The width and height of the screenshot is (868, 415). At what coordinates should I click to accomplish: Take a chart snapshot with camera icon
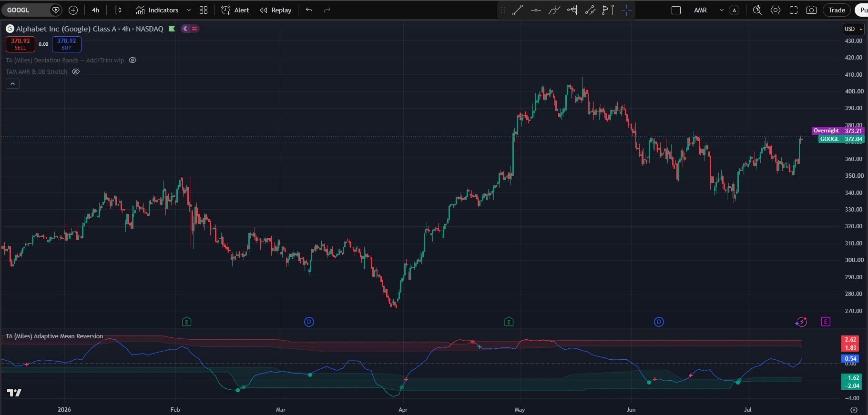811,10
